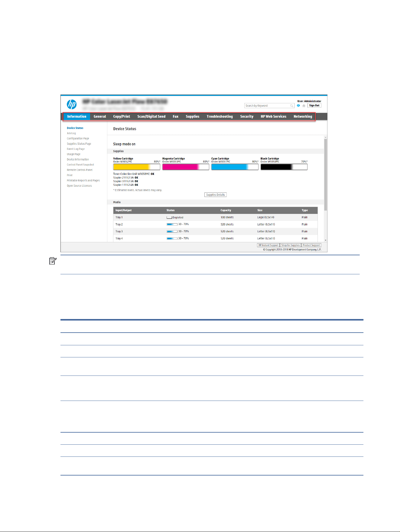Click the Shop for Supplies button
Viewport: 400px width, 532px height.
pos(291,245)
